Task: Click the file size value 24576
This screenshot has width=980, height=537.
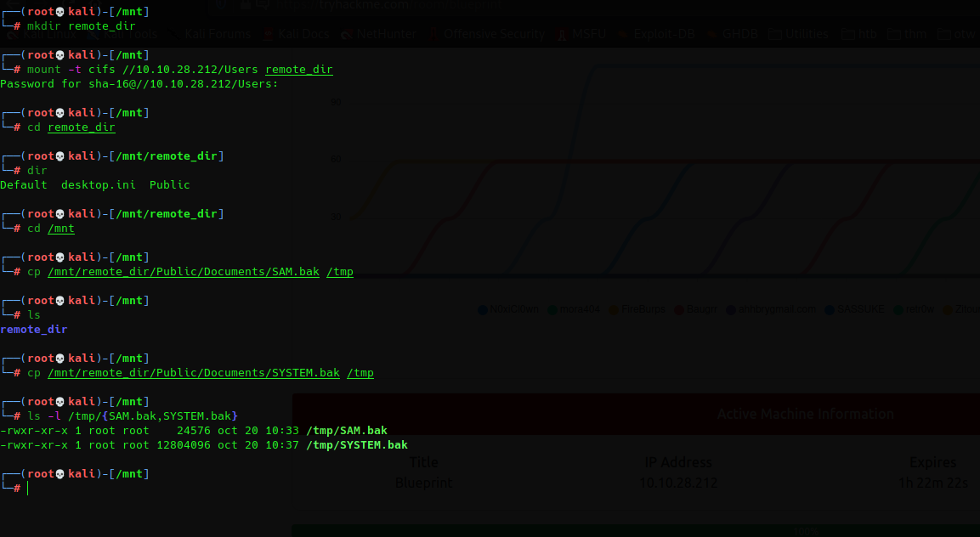Action: click(x=194, y=430)
